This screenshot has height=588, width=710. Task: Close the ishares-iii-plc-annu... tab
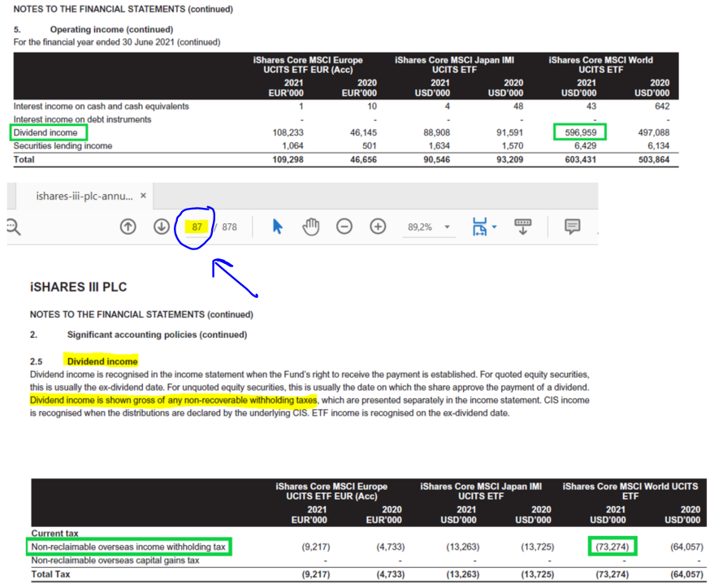coord(143,196)
